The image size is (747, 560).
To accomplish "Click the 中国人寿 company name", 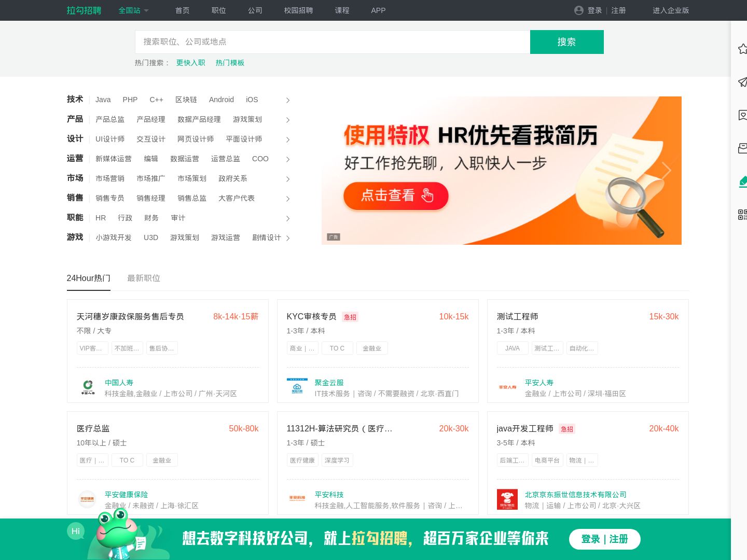I will (x=119, y=383).
